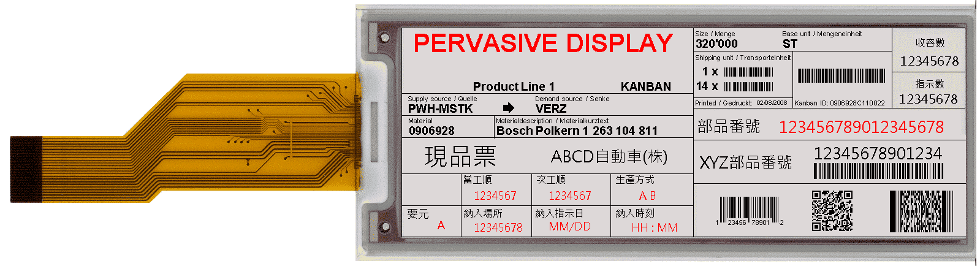
Task: Select the red 'HH : MM' time placeholder
Action: (654, 227)
